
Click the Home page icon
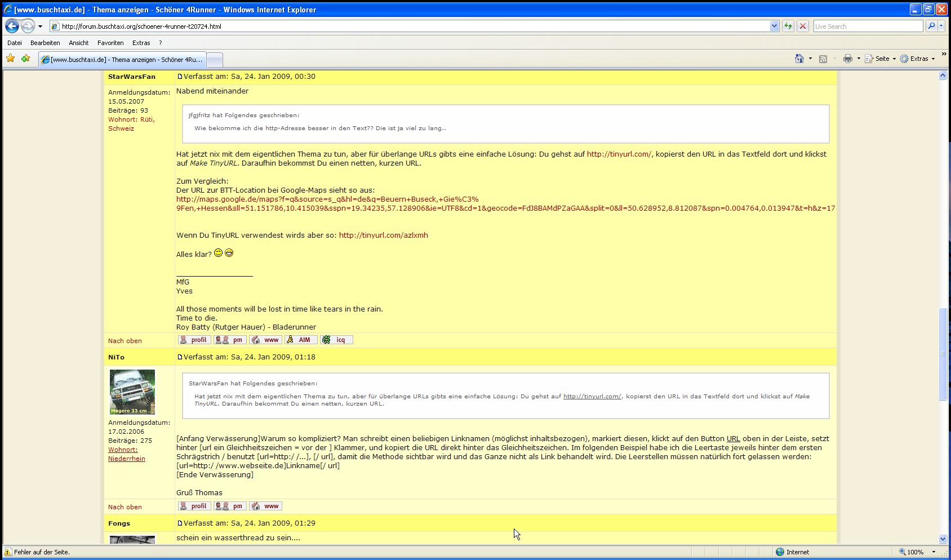point(799,59)
